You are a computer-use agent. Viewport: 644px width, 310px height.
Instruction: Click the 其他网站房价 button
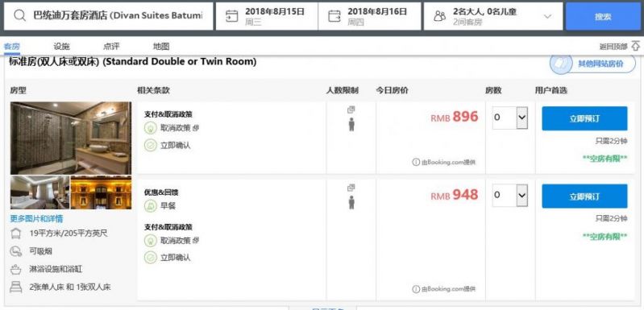coord(592,64)
